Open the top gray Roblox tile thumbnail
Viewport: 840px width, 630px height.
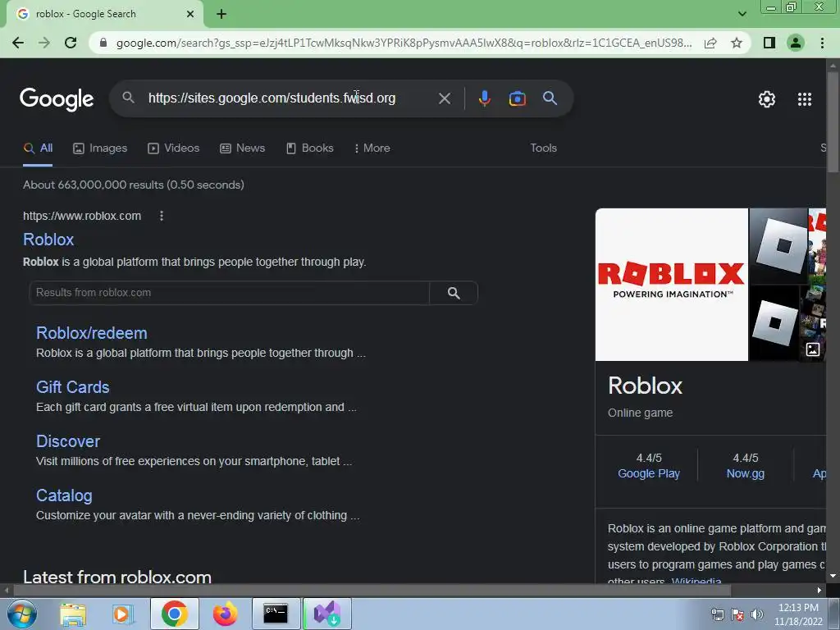point(778,246)
